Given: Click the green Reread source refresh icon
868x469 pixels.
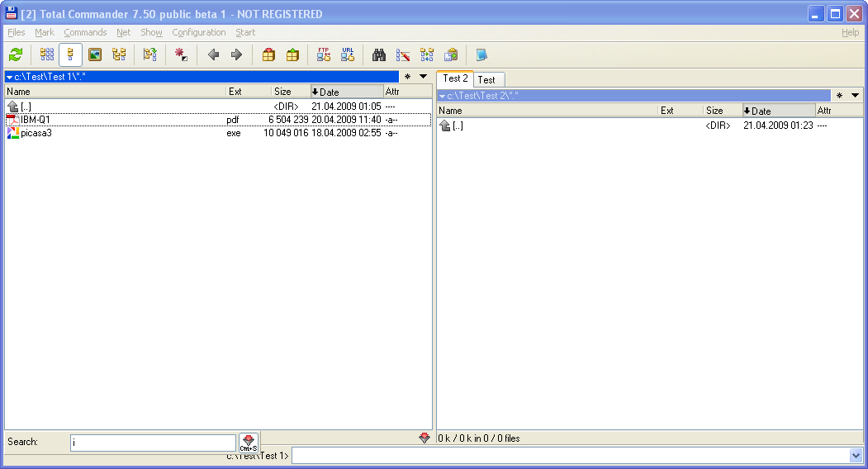Looking at the screenshot, I should pos(16,54).
